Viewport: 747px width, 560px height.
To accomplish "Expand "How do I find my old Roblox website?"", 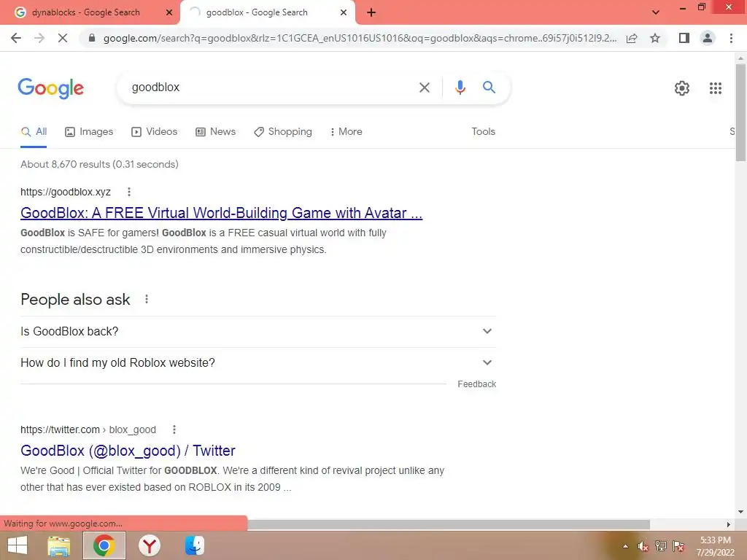I will 258,363.
